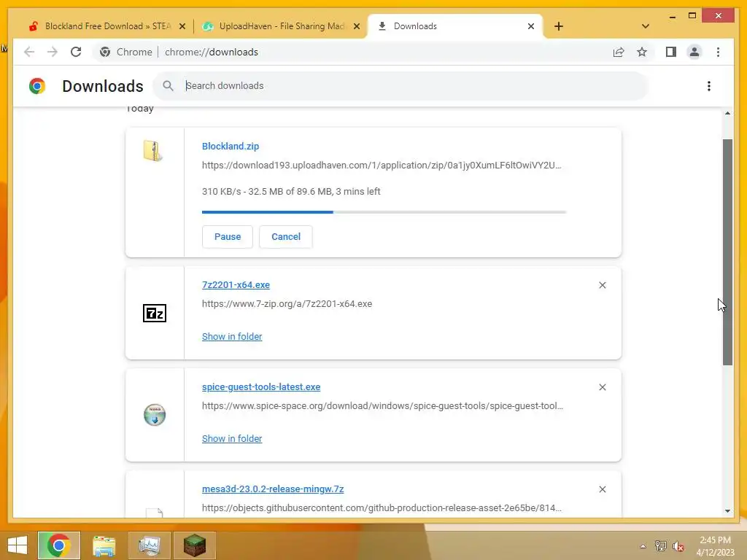
Task: Close the Blockland Free Download tab
Action: point(182,27)
